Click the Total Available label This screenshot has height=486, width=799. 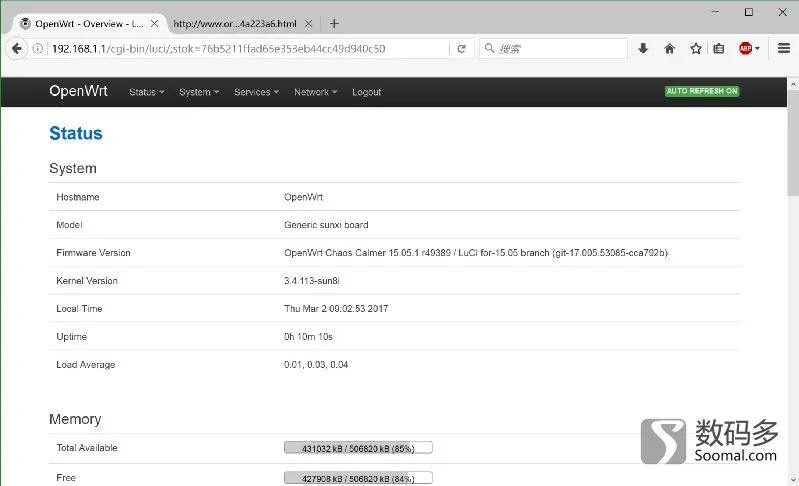(87, 448)
